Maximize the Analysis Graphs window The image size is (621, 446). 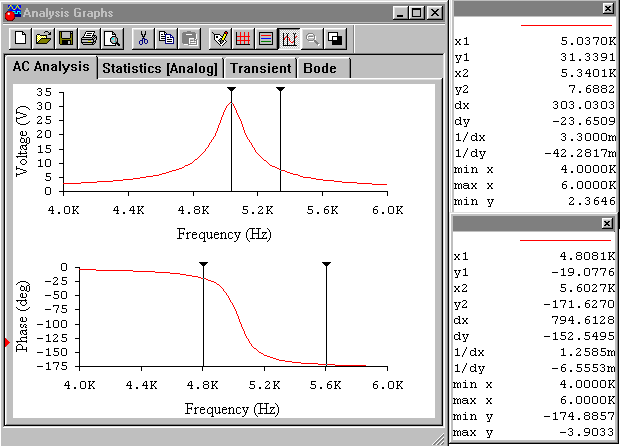pos(417,13)
